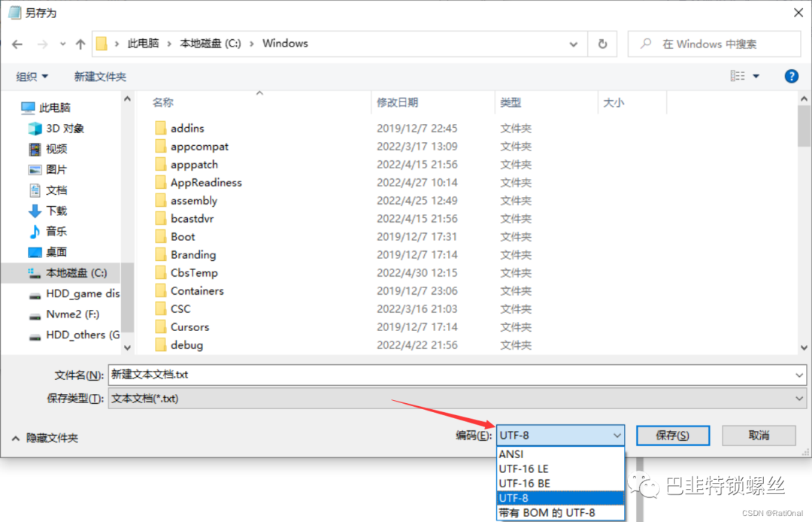Choose UTF-8 encoding option in list

tap(560, 498)
